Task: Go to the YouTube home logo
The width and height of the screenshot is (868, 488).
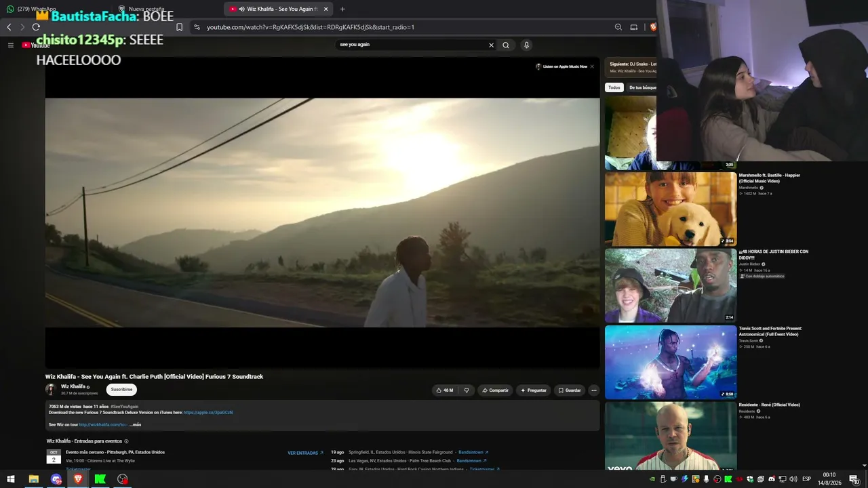Action: pyautogui.click(x=36, y=45)
